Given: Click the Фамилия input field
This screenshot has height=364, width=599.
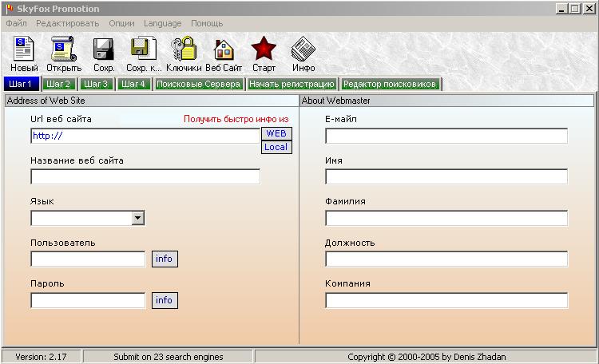Looking at the screenshot, I should [446, 218].
